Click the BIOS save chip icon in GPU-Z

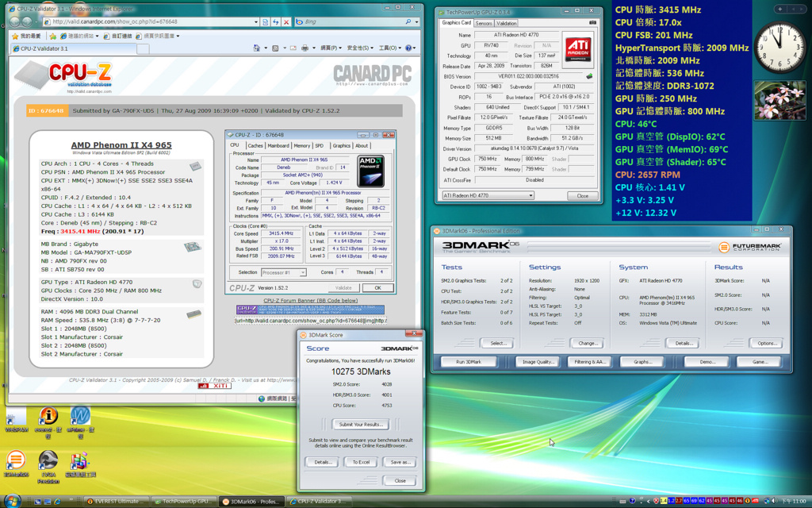(589, 76)
